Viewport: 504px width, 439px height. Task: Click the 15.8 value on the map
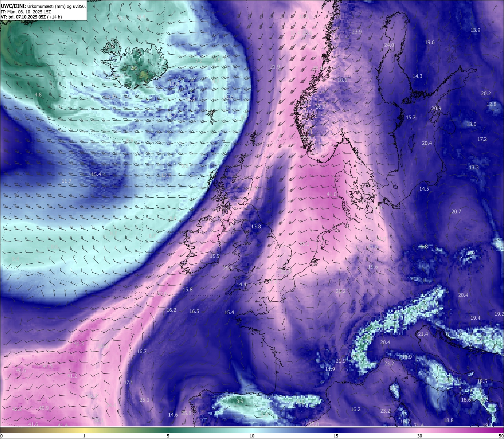tap(187, 290)
